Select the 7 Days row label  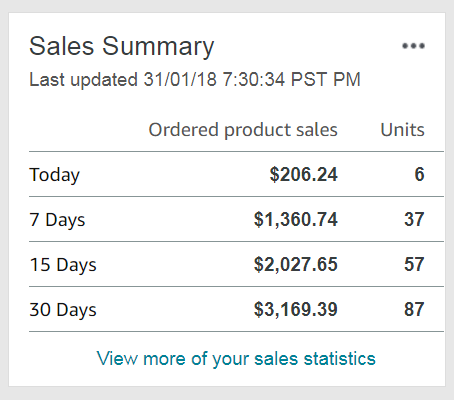(x=57, y=220)
